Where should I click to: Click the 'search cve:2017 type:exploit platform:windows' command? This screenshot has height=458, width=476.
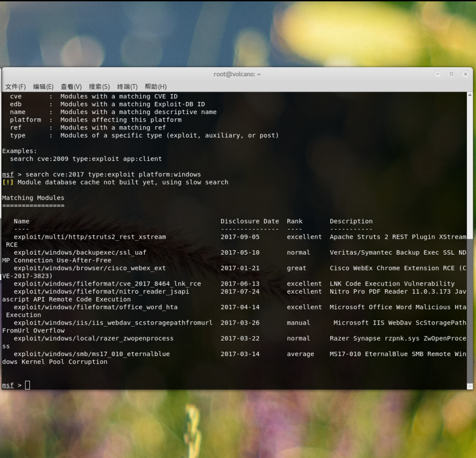(x=113, y=174)
